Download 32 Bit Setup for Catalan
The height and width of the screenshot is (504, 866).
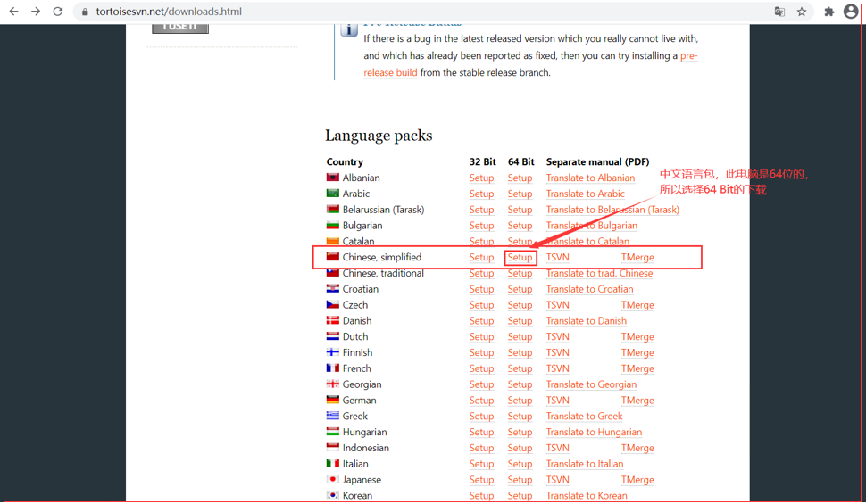coord(481,241)
